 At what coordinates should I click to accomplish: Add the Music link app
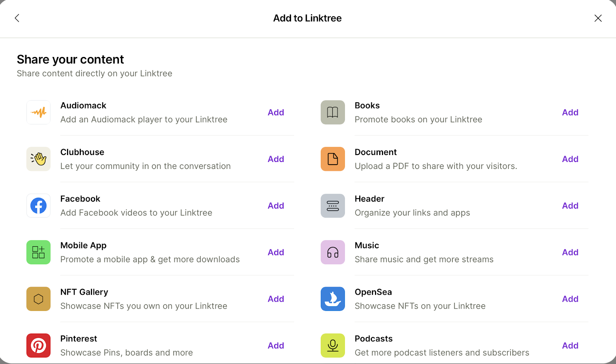[570, 252]
